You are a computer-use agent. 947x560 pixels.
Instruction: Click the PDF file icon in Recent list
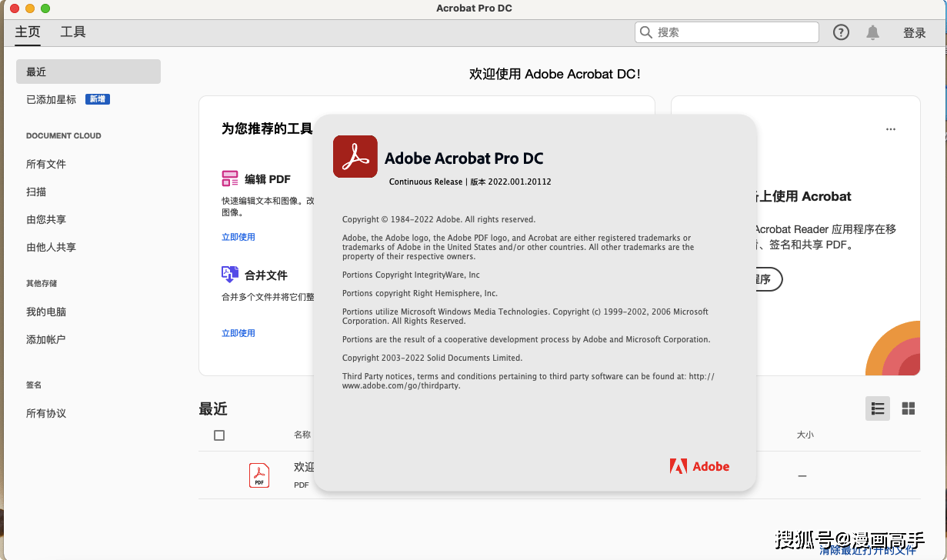pyautogui.click(x=259, y=475)
